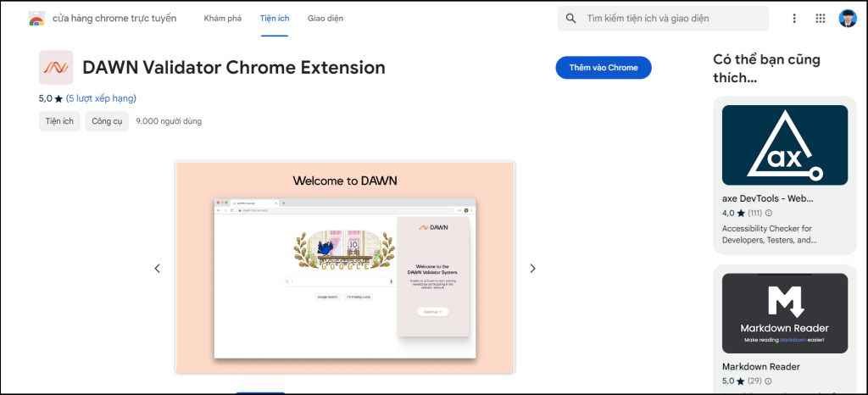The width and height of the screenshot is (868, 395).
Task: Show the next screenshot with right arrow
Action: pyautogui.click(x=532, y=268)
